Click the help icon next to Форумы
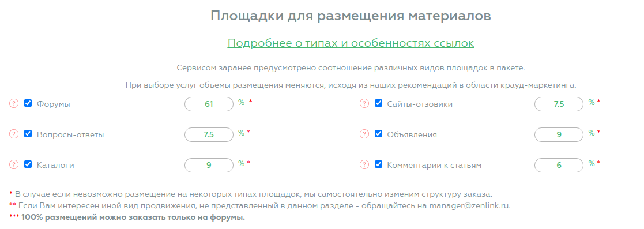This screenshot has height=229, width=644. click(14, 104)
